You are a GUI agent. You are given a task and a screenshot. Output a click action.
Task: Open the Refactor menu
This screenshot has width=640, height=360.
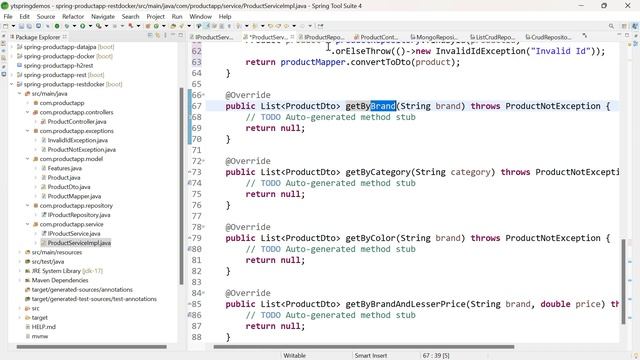tap(73, 16)
